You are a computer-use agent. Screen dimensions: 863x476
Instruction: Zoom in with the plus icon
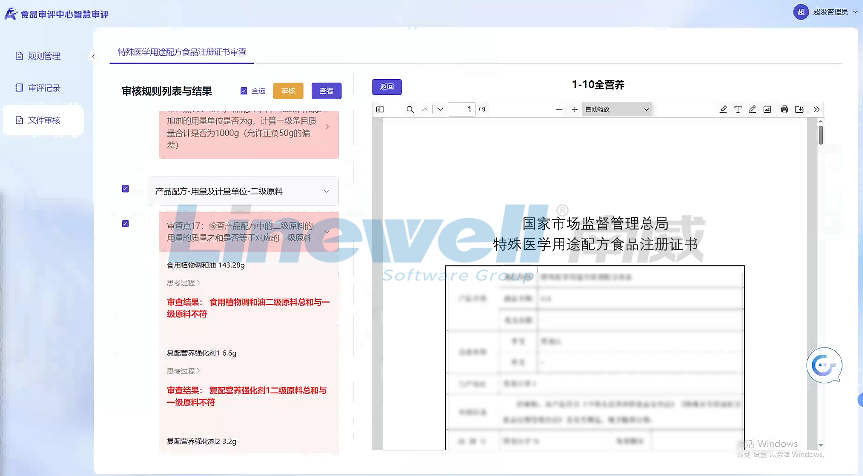point(574,109)
